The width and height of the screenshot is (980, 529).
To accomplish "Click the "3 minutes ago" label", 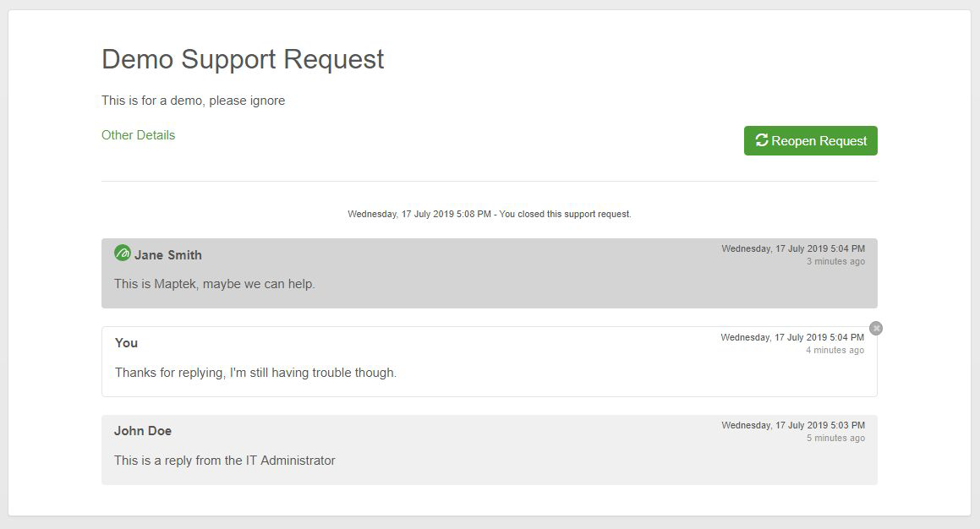I will coord(835,262).
